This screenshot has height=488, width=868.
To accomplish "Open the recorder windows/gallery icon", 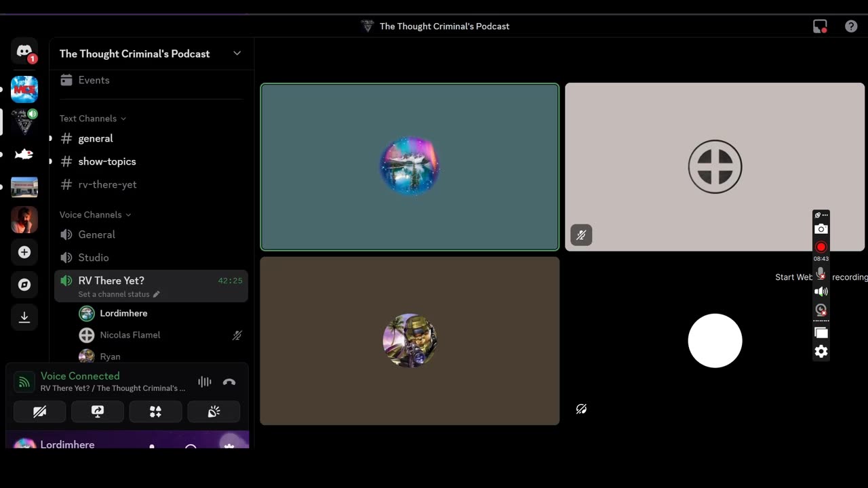I will tap(821, 333).
